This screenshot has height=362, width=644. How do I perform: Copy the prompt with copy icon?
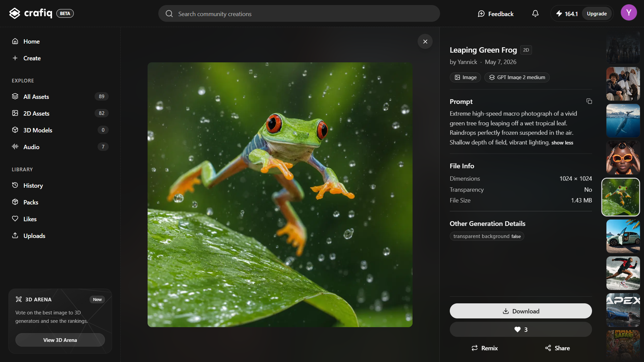589,101
